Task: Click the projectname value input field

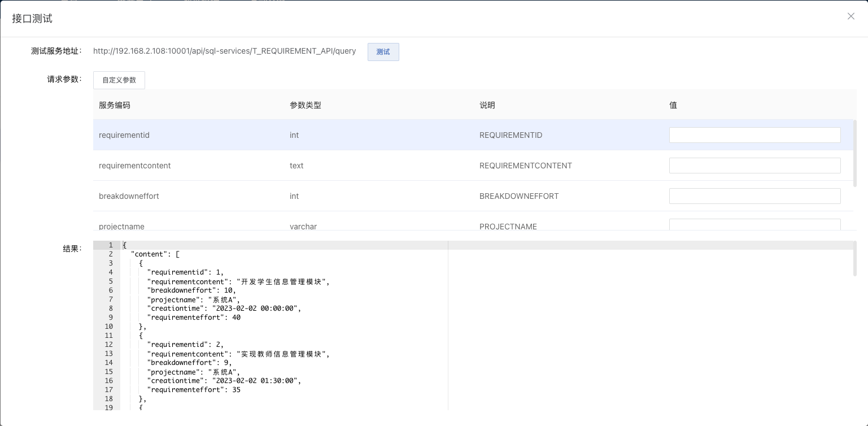Action: [754, 225]
